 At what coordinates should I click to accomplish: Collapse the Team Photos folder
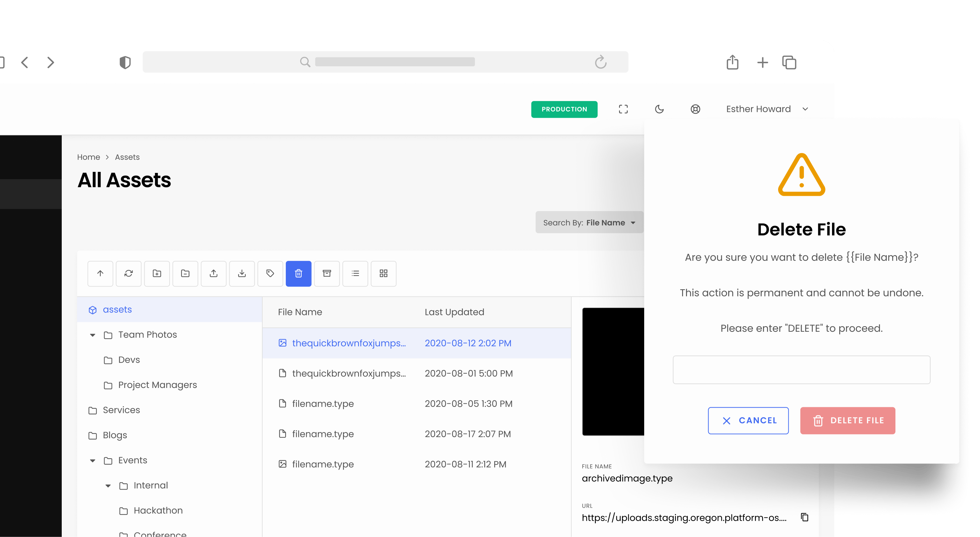click(x=92, y=335)
